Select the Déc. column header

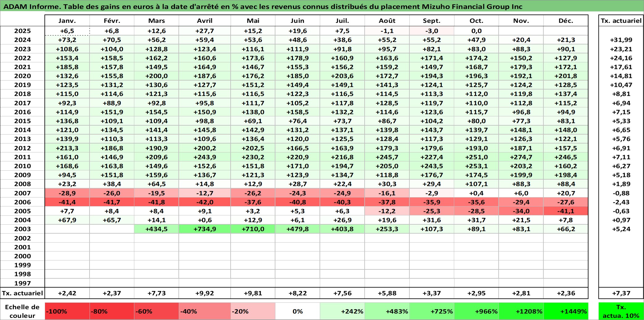pos(566,21)
